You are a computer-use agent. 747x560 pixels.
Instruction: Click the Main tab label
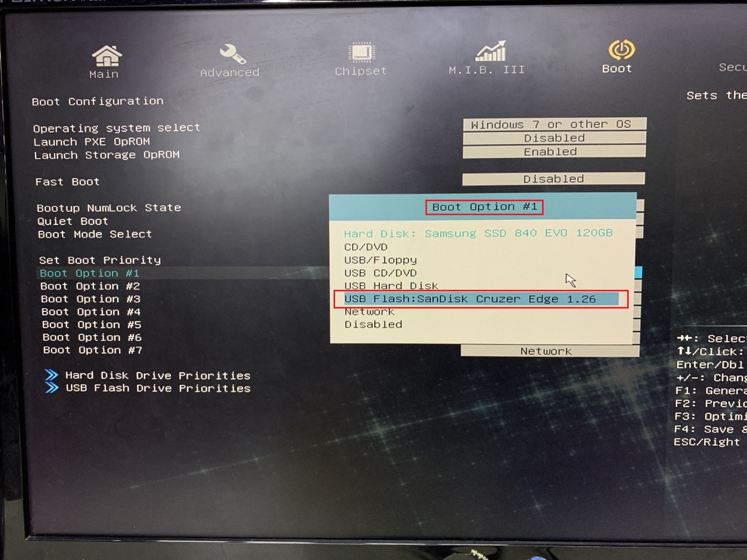(104, 74)
